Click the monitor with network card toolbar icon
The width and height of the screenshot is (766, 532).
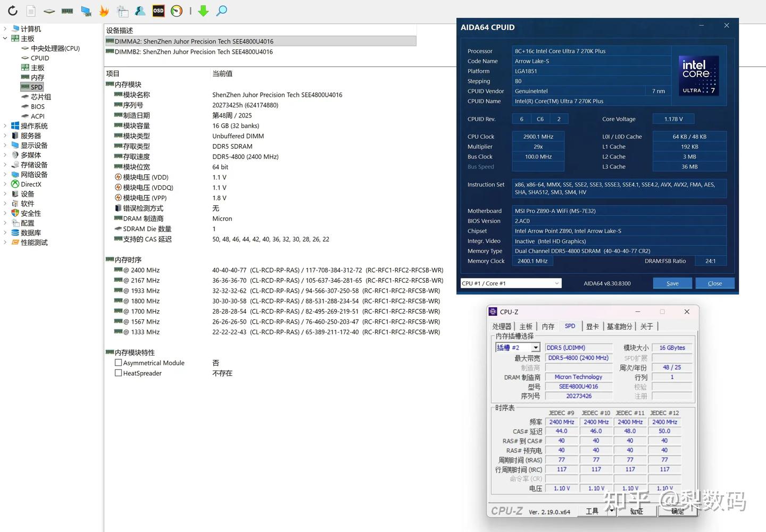[x=86, y=11]
